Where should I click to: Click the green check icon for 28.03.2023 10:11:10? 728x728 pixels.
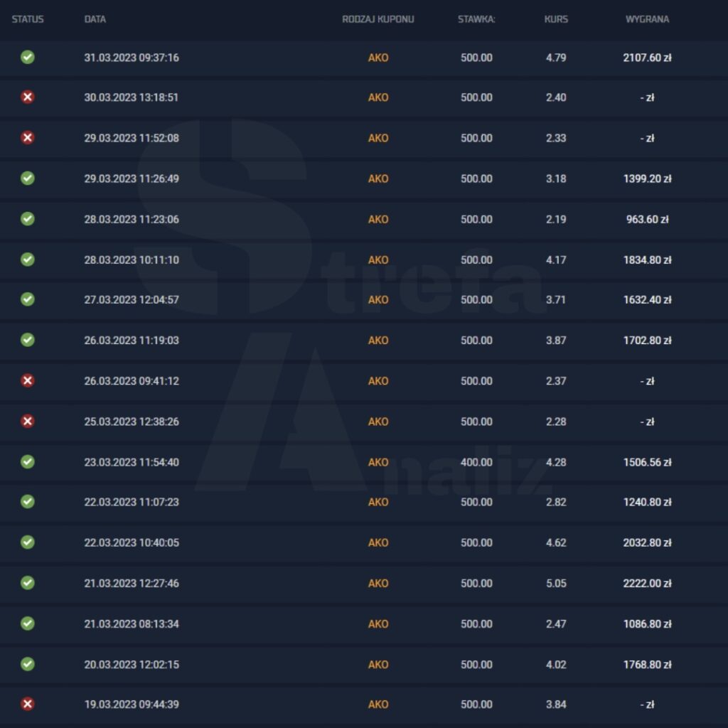(28, 259)
